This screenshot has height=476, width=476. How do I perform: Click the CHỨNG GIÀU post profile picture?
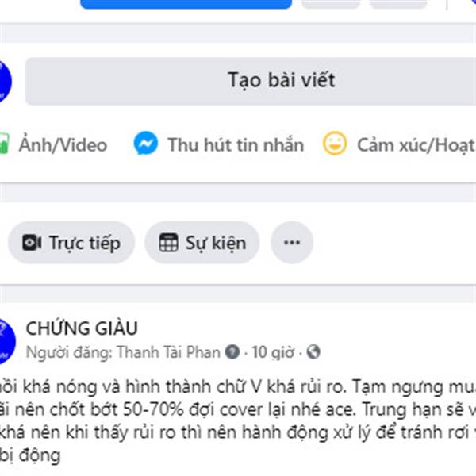pos(6,341)
